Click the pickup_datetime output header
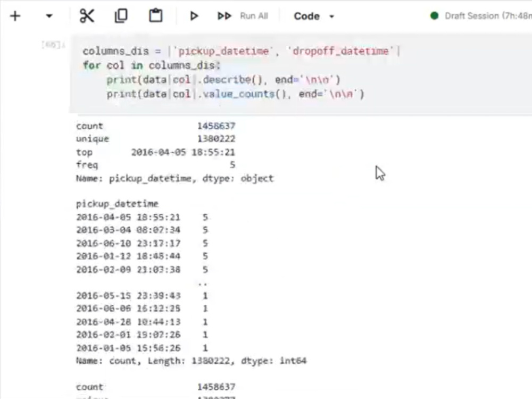The height and width of the screenshot is (399, 532). coord(118,204)
